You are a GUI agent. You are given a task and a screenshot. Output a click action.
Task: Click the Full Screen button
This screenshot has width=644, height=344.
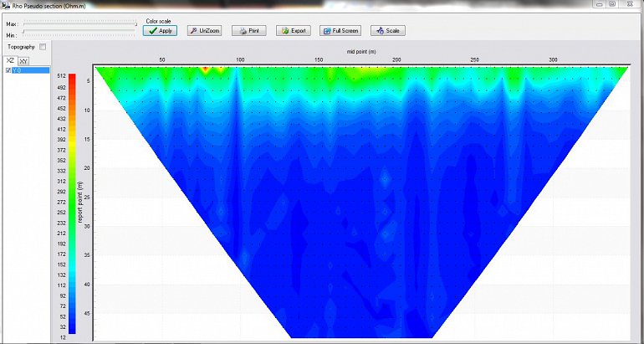pyautogui.click(x=340, y=31)
